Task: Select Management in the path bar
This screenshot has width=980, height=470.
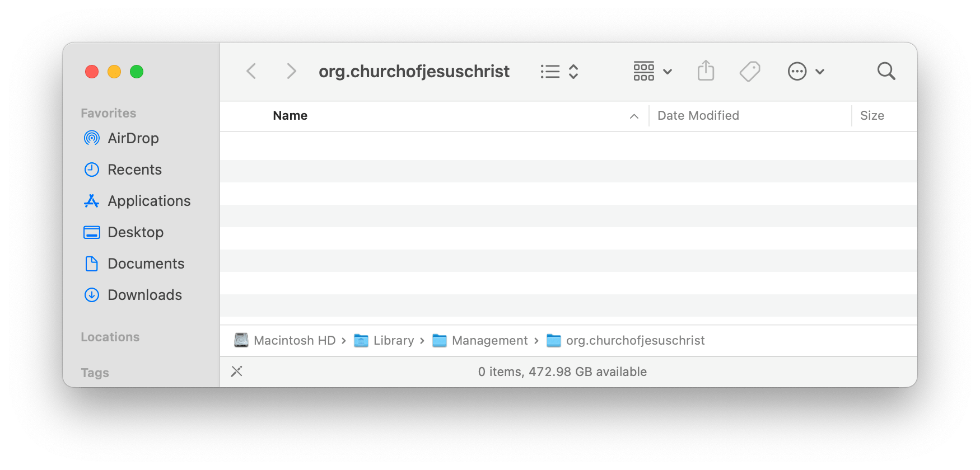Action: 490,340
